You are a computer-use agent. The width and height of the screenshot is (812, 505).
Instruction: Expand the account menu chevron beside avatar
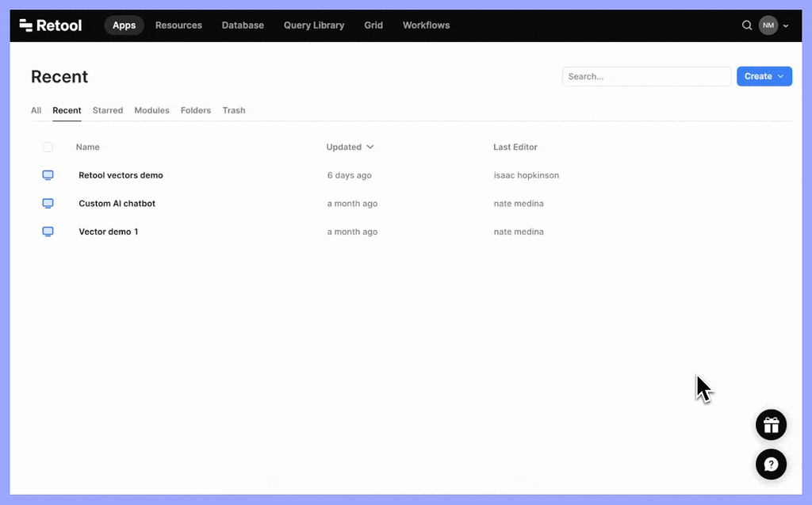786,26
